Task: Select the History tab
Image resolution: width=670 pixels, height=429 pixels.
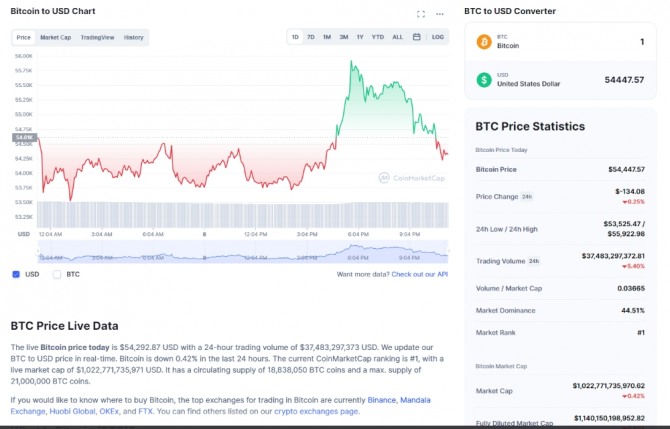Action: tap(133, 38)
